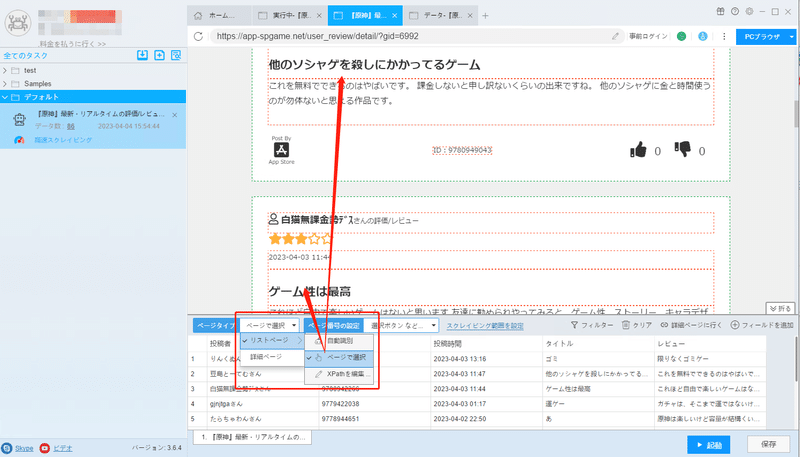Click the フィルター button

point(592,325)
